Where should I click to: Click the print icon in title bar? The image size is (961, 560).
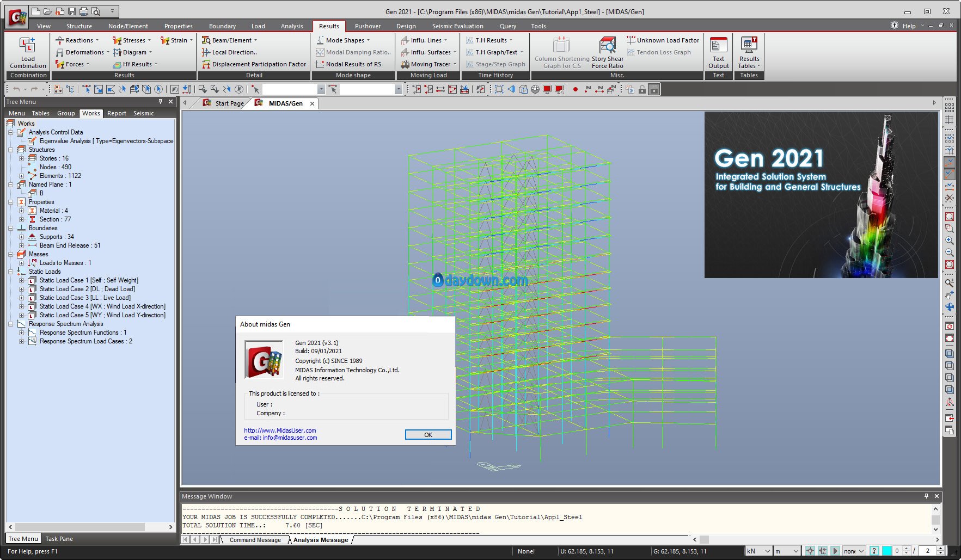click(x=84, y=11)
